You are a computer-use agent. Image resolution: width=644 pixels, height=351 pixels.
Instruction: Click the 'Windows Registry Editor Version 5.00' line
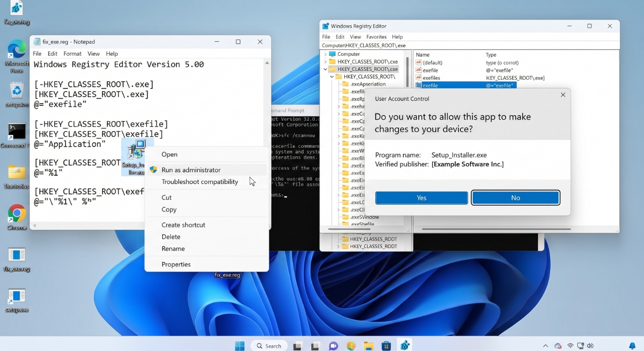119,64
